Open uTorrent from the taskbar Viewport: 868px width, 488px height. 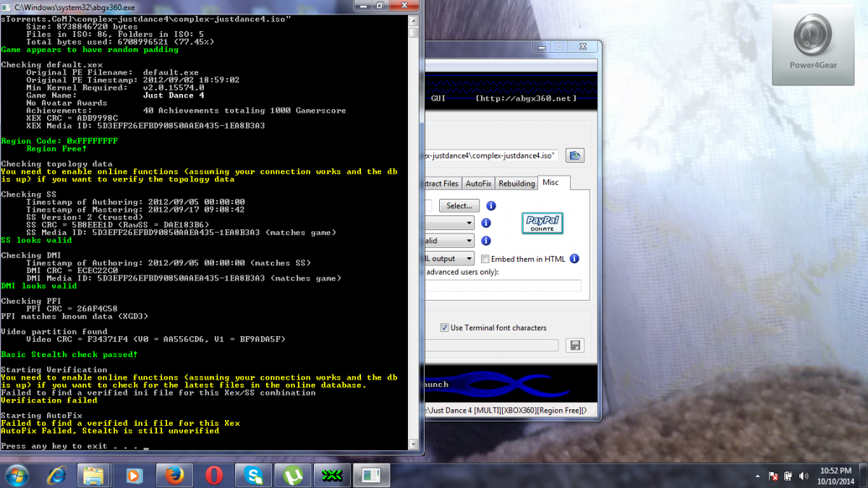click(x=293, y=475)
